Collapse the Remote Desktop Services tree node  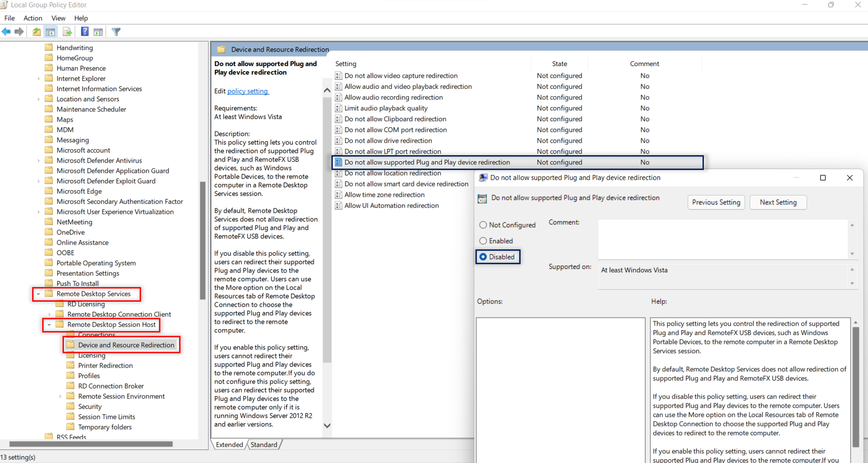[38, 294]
